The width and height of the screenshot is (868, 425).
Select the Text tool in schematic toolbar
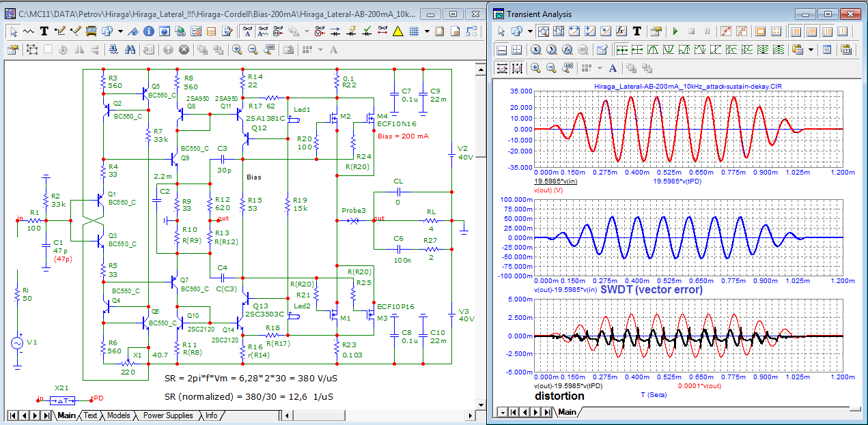(44, 31)
